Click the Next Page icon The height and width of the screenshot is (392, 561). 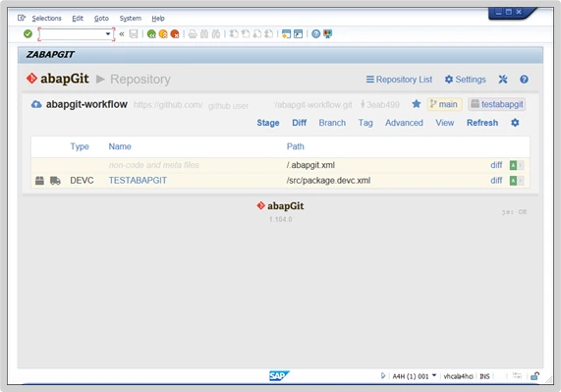[257, 34]
